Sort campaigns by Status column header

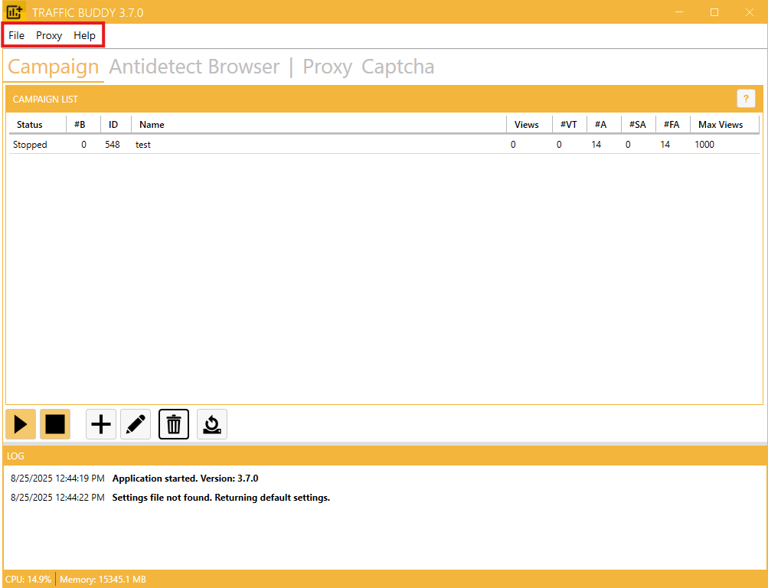pos(30,125)
